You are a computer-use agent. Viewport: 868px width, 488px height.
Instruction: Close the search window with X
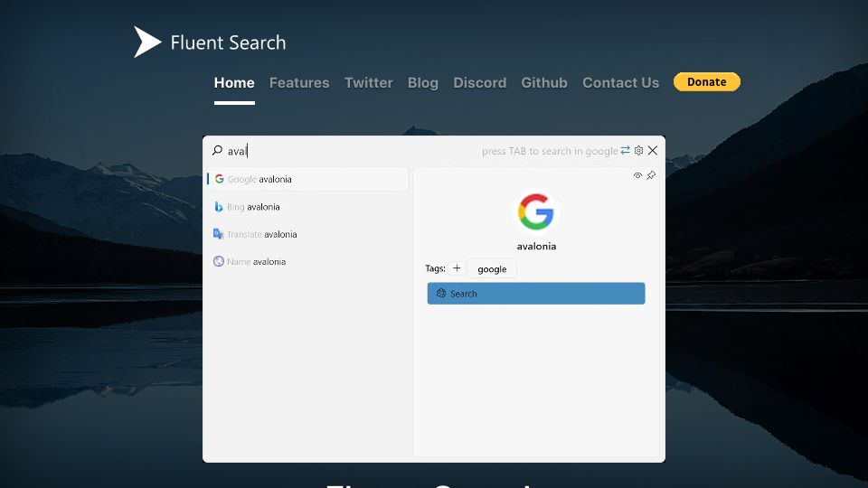point(653,150)
